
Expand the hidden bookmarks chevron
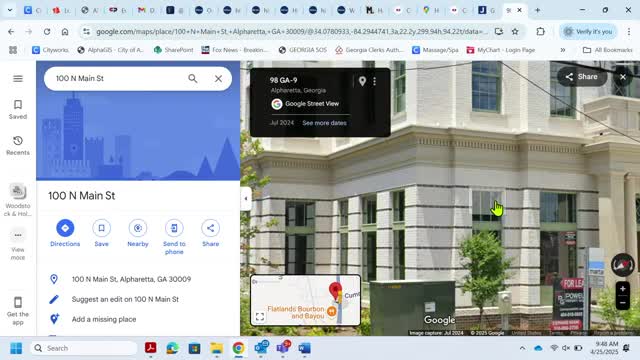tap(563, 50)
